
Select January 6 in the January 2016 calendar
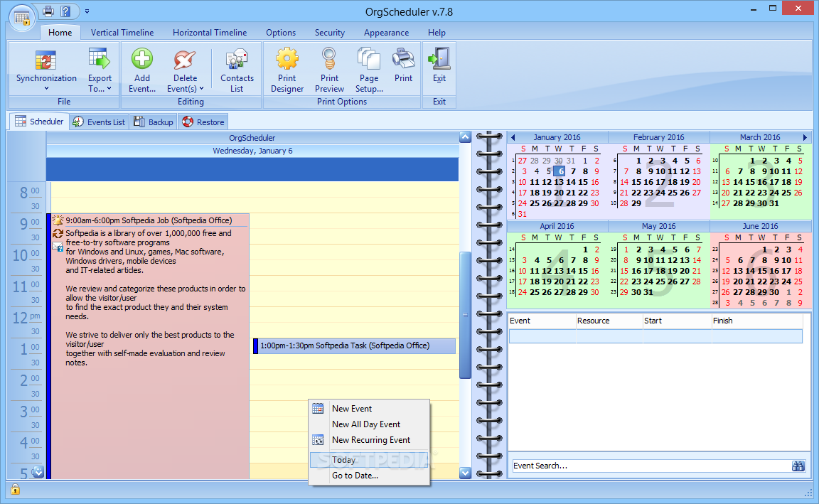[x=559, y=171]
